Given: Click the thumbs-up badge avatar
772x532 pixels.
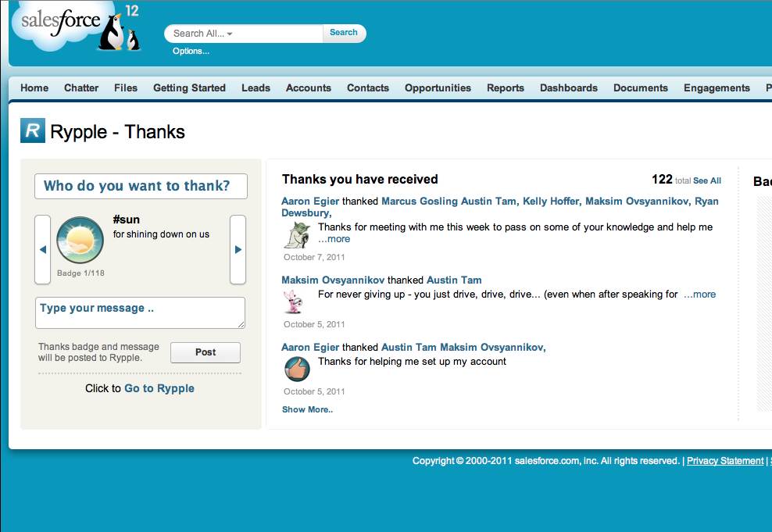Looking at the screenshot, I should pos(298,369).
